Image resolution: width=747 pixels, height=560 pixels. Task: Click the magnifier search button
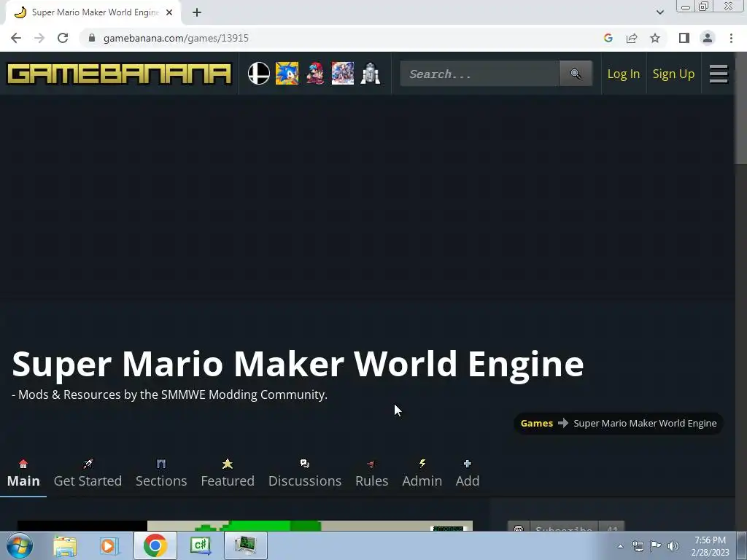click(576, 74)
